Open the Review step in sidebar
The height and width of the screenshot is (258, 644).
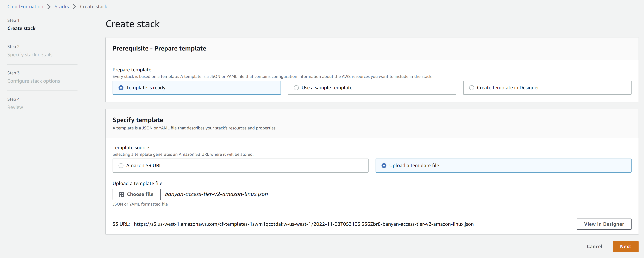15,107
